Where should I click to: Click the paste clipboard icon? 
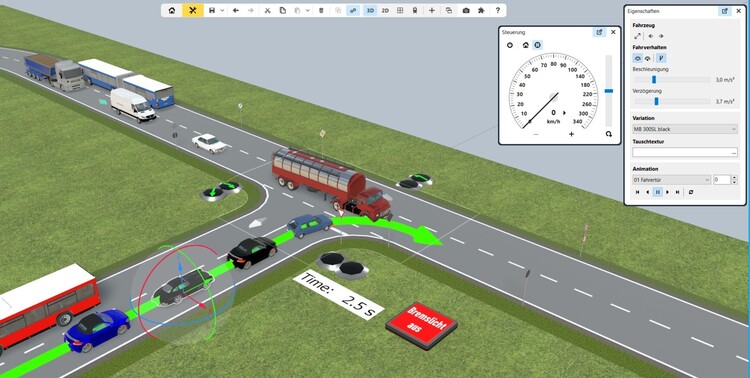pos(298,11)
